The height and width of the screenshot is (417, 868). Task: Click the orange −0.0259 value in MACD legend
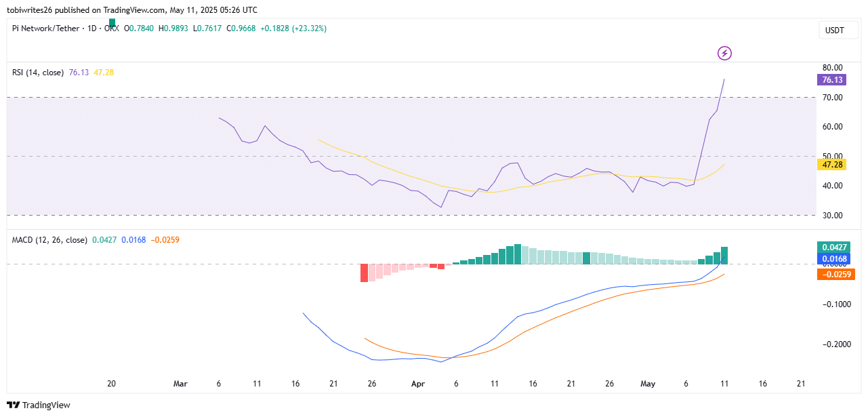(165, 240)
